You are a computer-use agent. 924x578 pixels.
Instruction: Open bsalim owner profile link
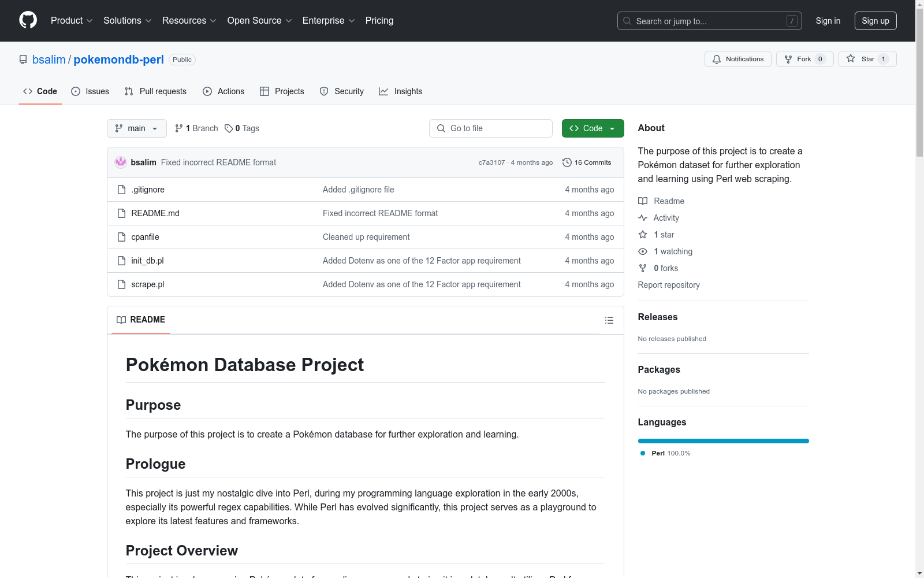click(x=49, y=60)
